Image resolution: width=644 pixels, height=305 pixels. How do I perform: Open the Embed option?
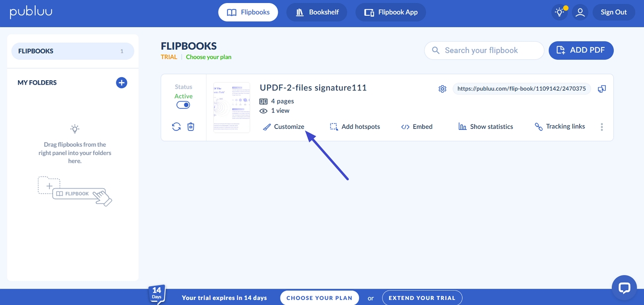point(417,127)
